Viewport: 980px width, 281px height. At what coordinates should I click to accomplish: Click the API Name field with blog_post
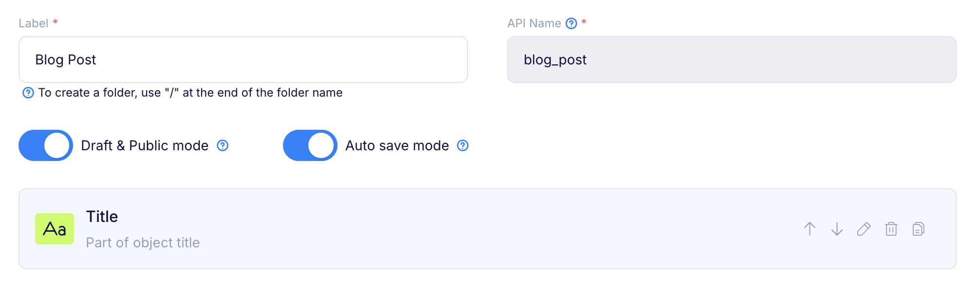731,60
